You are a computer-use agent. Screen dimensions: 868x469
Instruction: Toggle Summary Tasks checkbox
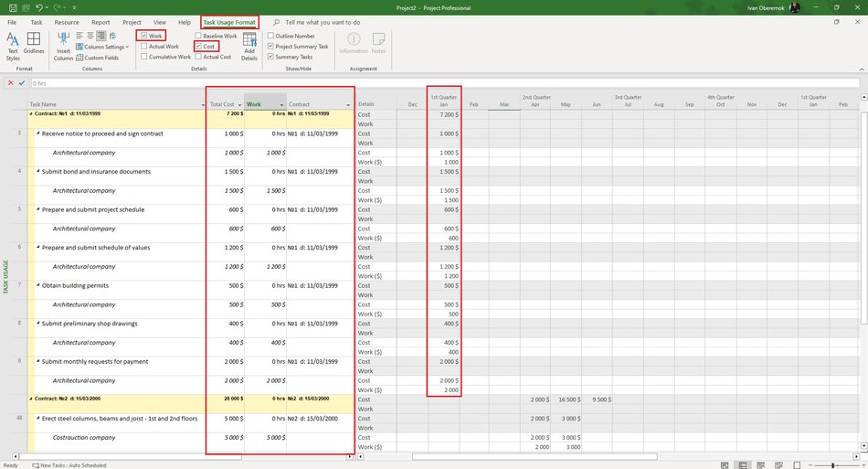(x=270, y=57)
